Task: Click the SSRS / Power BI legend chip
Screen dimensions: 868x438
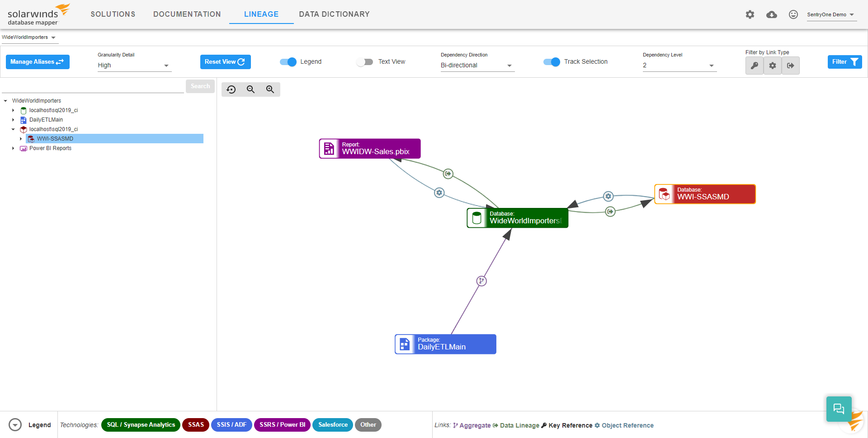Action: 283,425
